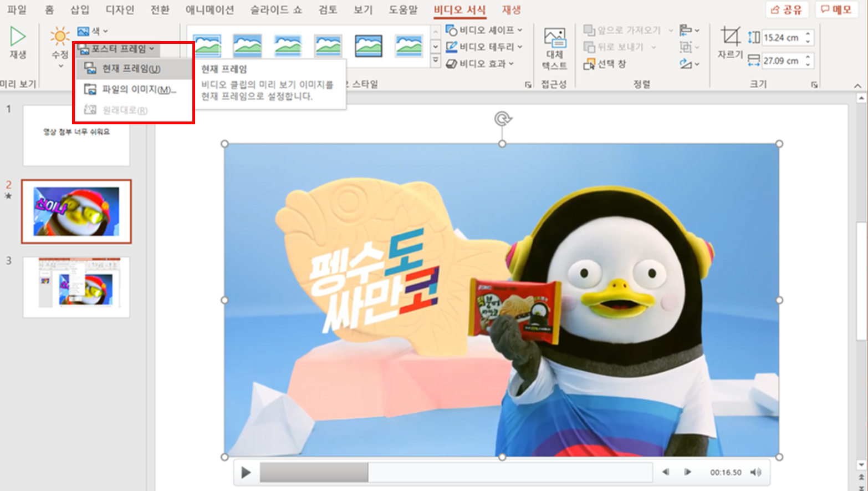Step video back with rewind button
Viewport: 868px width, 491px height.
(666, 472)
